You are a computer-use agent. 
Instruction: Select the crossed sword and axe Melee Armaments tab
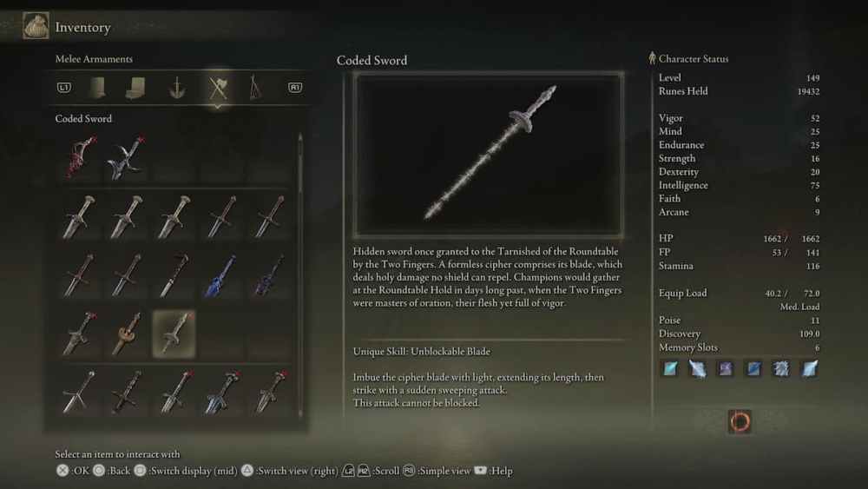point(218,88)
